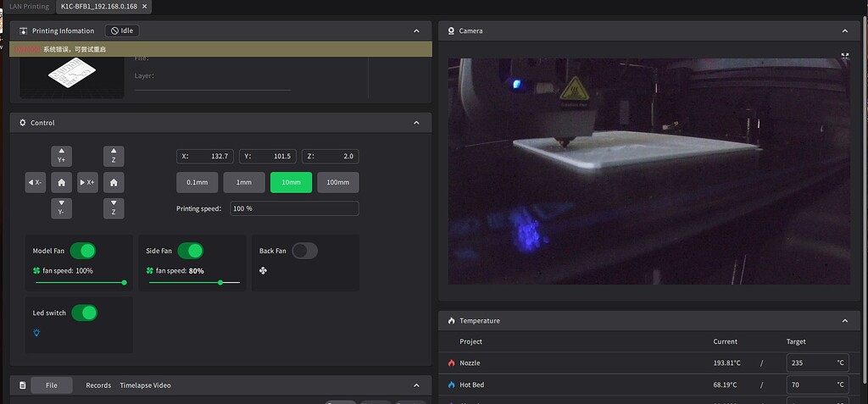Jog the Y axis positive with Y+ arrow

pyautogui.click(x=61, y=157)
